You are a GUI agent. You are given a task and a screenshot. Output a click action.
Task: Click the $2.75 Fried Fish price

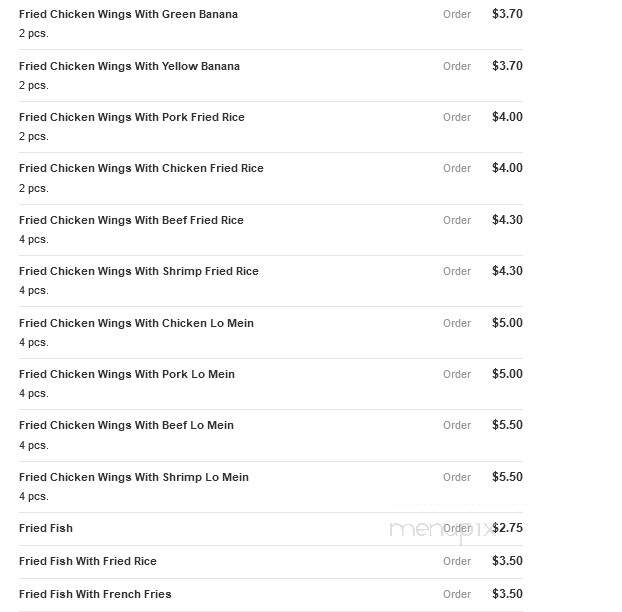(x=507, y=528)
